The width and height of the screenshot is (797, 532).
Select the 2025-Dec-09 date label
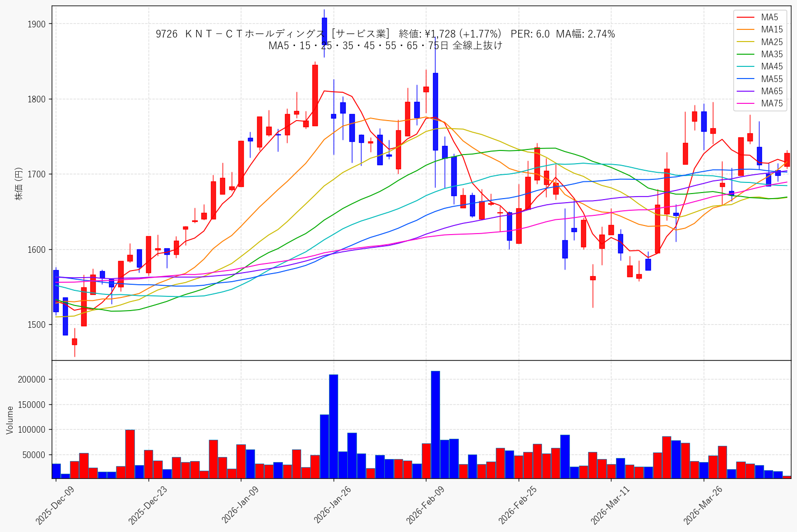pyautogui.click(x=55, y=505)
